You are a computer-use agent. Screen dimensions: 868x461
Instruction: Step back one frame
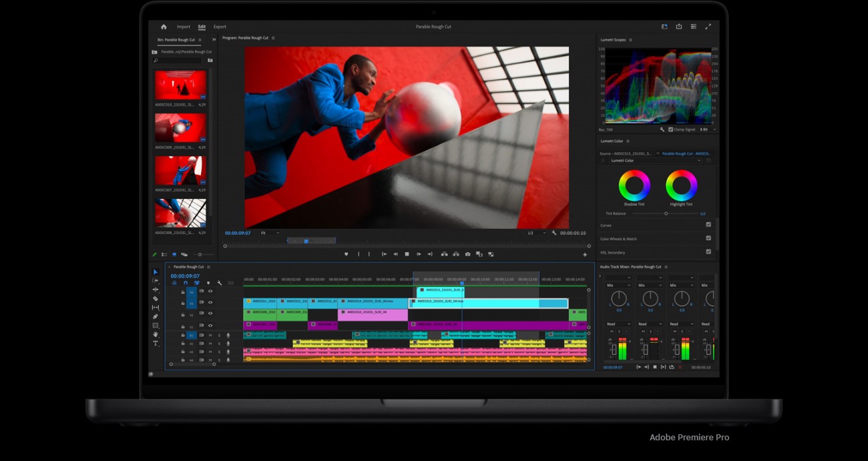[395, 254]
